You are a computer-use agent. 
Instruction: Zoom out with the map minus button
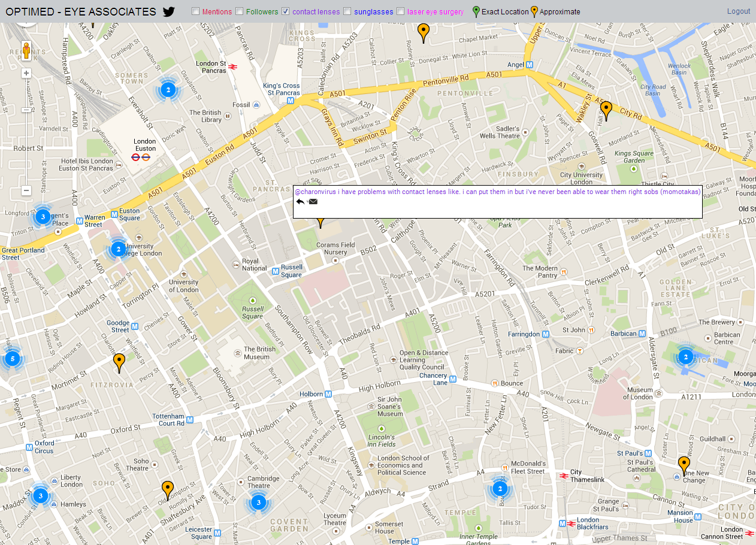point(26,190)
